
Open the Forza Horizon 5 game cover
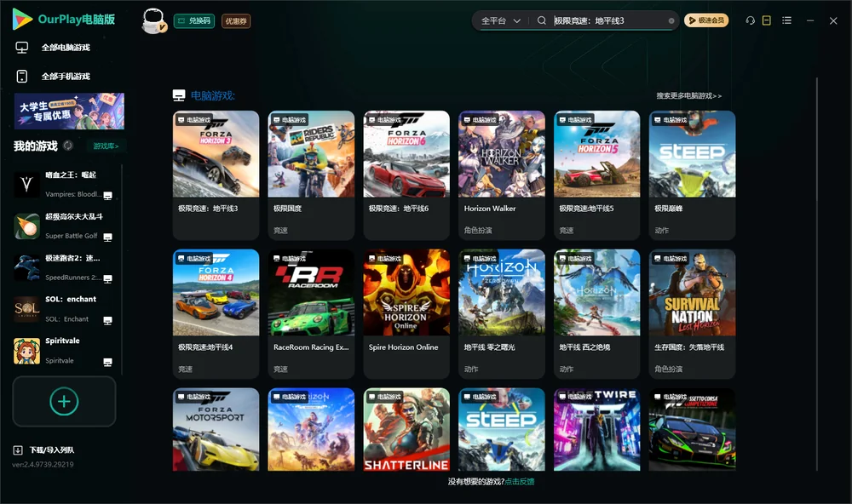point(597,154)
